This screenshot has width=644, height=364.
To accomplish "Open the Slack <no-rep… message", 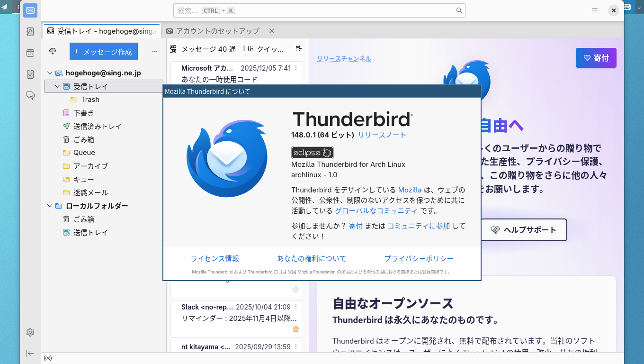I will [x=236, y=318].
